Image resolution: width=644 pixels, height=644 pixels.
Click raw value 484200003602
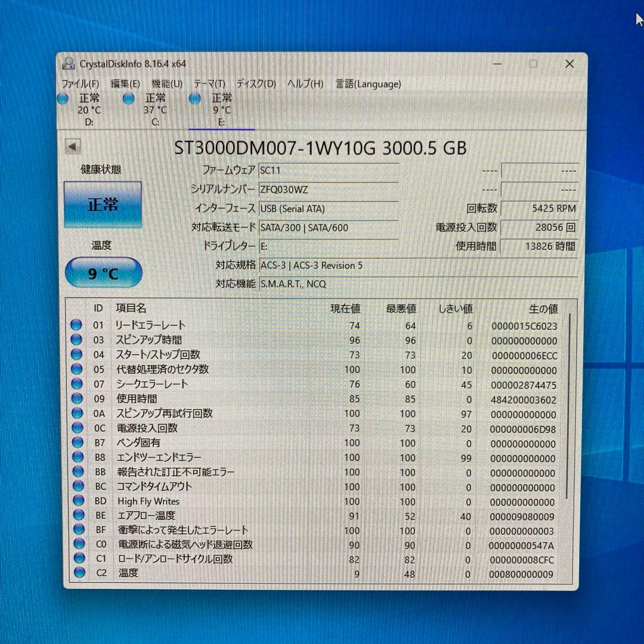(524, 400)
